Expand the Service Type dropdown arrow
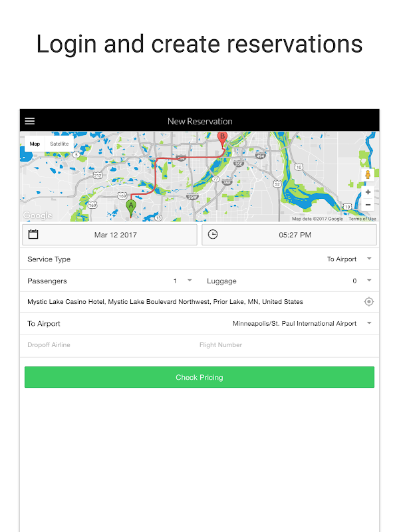The height and width of the screenshot is (532, 399). click(369, 259)
